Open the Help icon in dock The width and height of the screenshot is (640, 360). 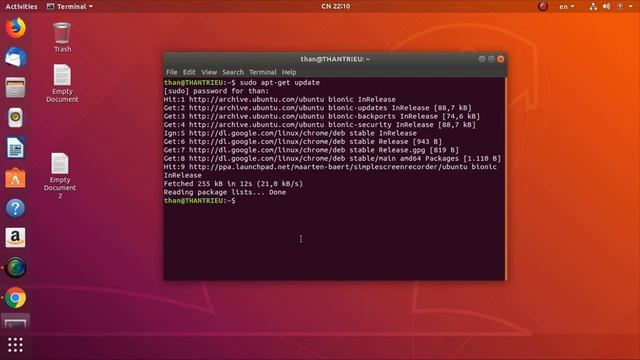pyautogui.click(x=16, y=208)
